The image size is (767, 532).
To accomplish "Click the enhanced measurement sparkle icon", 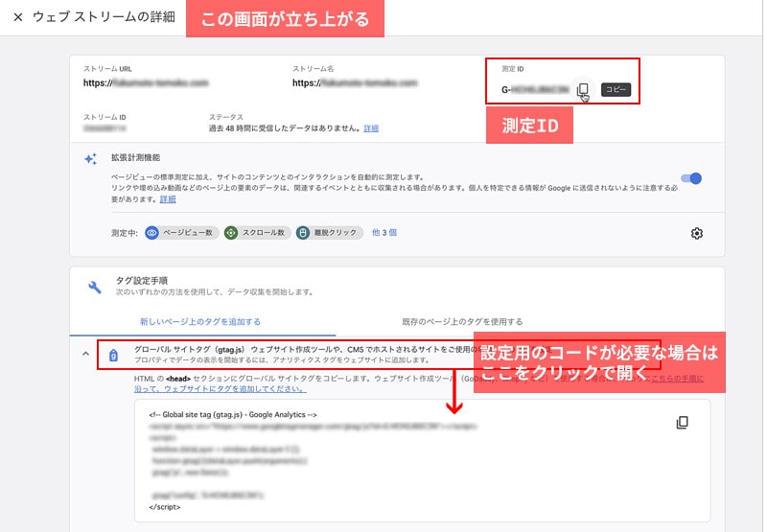I will pos(90,159).
